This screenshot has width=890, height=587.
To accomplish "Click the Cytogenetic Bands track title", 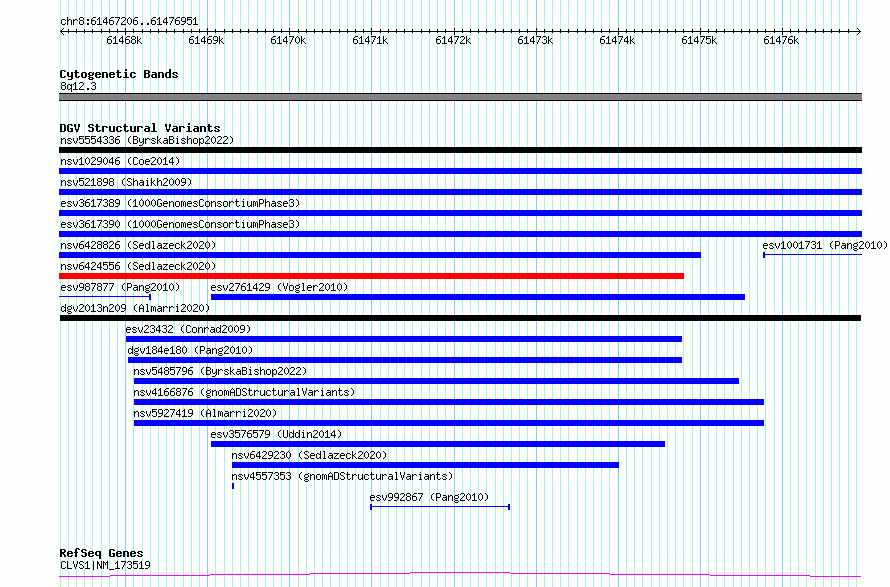I will [119, 74].
